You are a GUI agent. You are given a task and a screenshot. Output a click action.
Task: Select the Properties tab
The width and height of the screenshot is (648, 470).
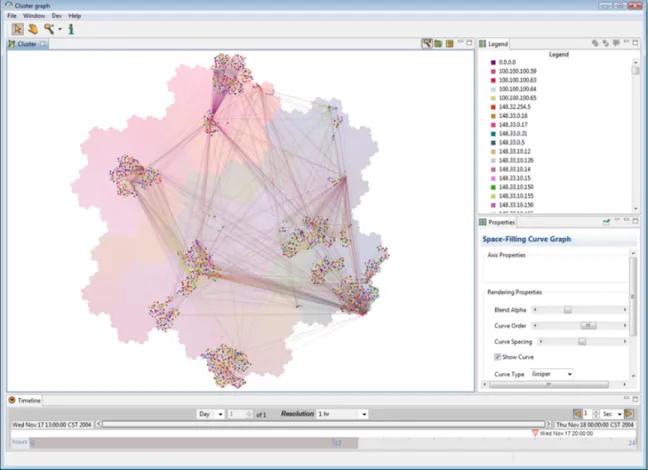pyautogui.click(x=497, y=222)
